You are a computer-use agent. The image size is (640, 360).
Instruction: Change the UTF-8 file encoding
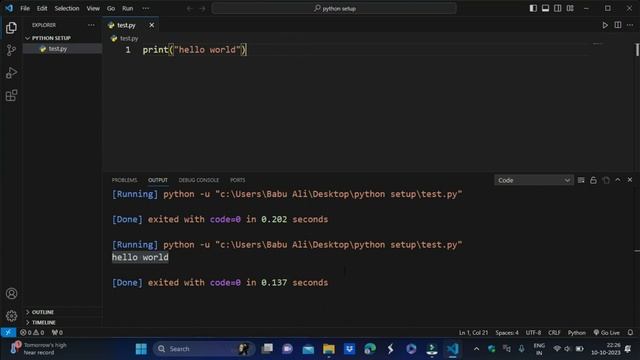tap(533, 332)
